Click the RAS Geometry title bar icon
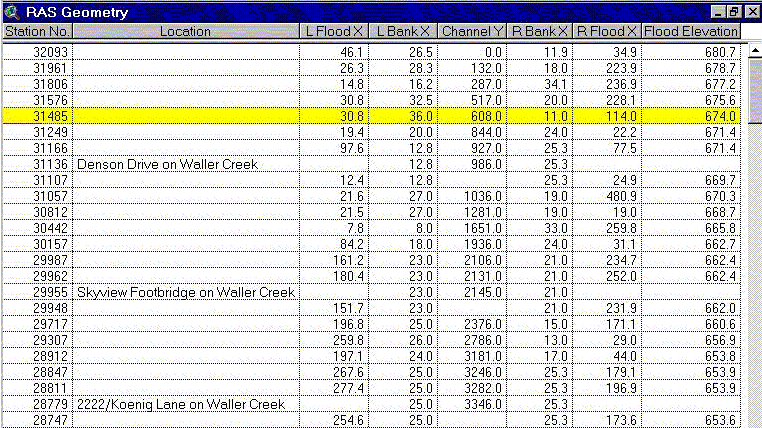 pos(12,12)
